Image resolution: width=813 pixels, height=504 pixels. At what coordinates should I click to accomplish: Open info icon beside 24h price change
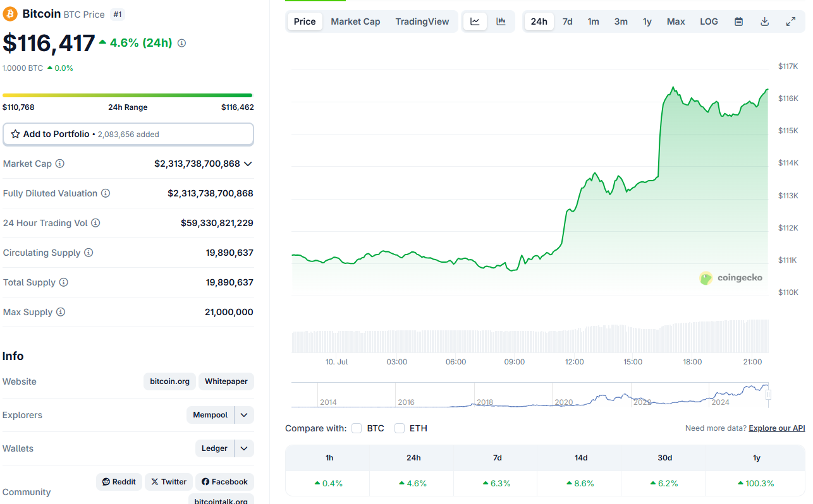pyautogui.click(x=182, y=43)
